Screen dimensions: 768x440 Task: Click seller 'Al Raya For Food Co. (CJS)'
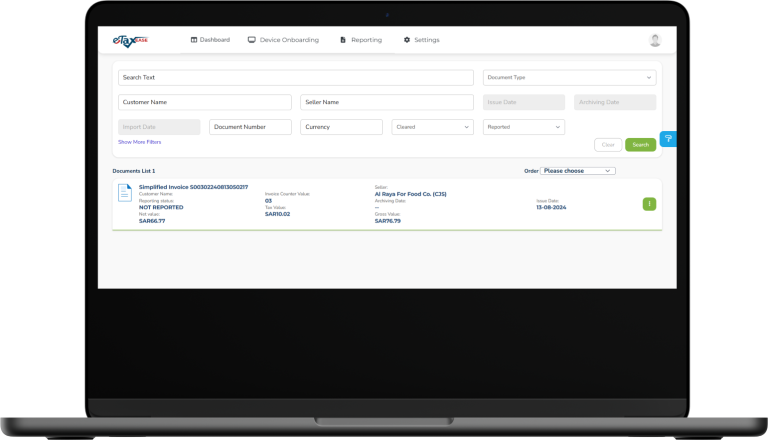(410, 194)
